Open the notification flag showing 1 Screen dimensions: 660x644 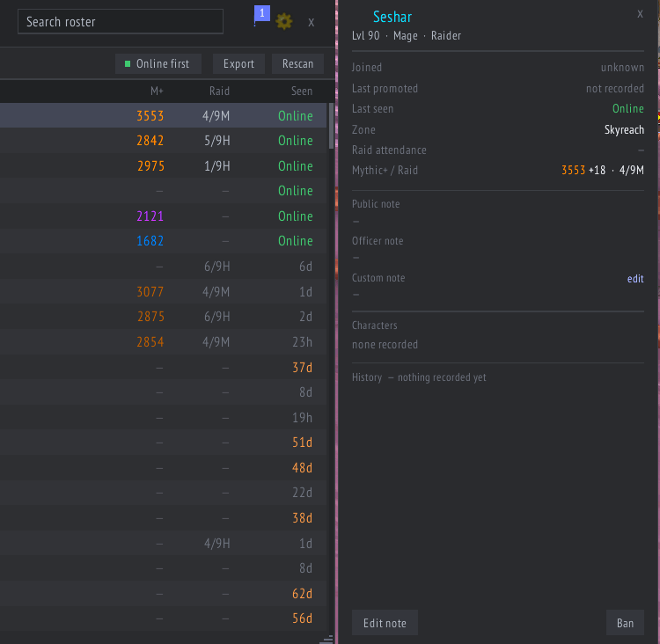262,15
